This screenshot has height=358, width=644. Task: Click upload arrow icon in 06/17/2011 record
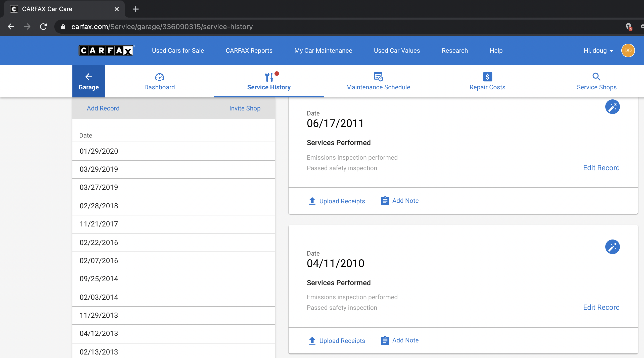[x=312, y=201]
